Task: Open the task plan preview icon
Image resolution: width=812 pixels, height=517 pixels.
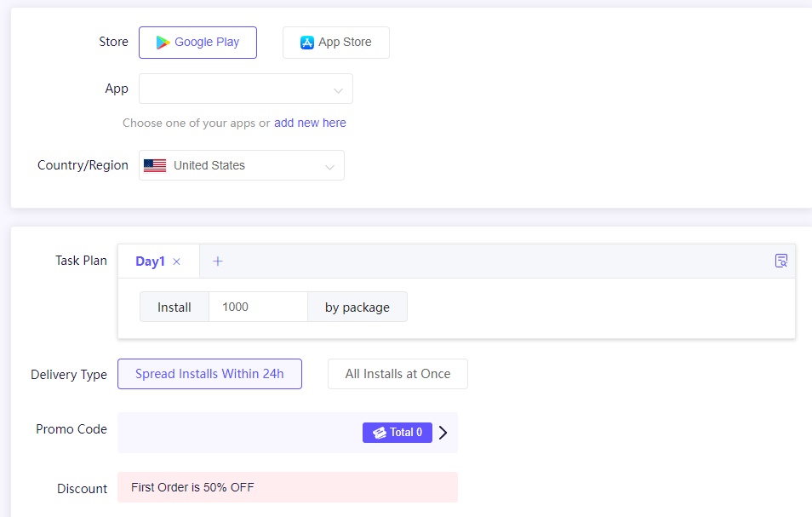Action: point(781,261)
